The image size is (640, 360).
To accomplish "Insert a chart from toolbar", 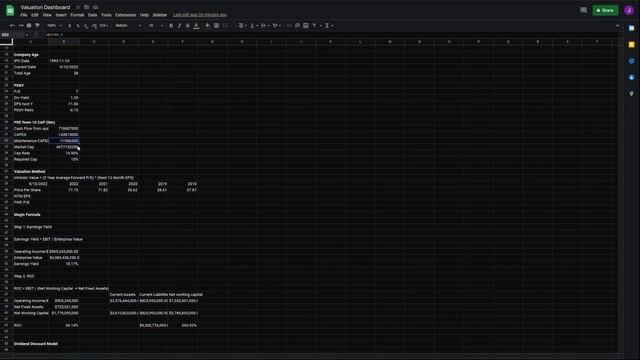I will tap(306, 26).
